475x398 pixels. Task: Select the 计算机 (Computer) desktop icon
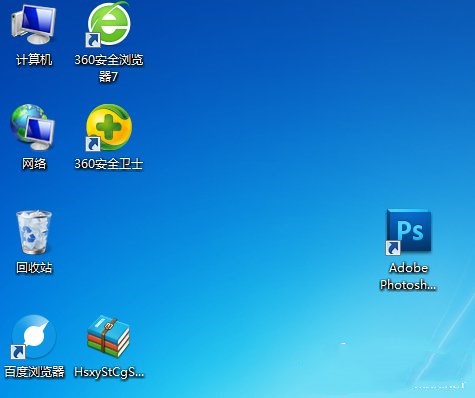click(x=33, y=23)
